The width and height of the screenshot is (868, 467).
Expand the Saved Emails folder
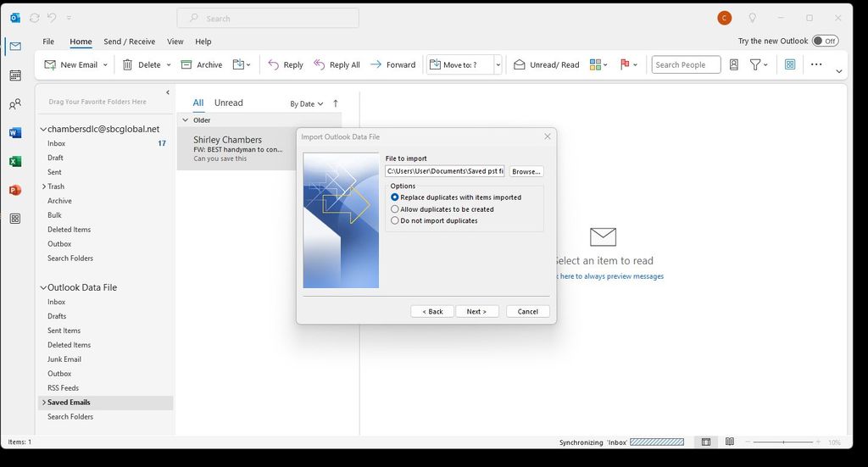pyautogui.click(x=44, y=403)
